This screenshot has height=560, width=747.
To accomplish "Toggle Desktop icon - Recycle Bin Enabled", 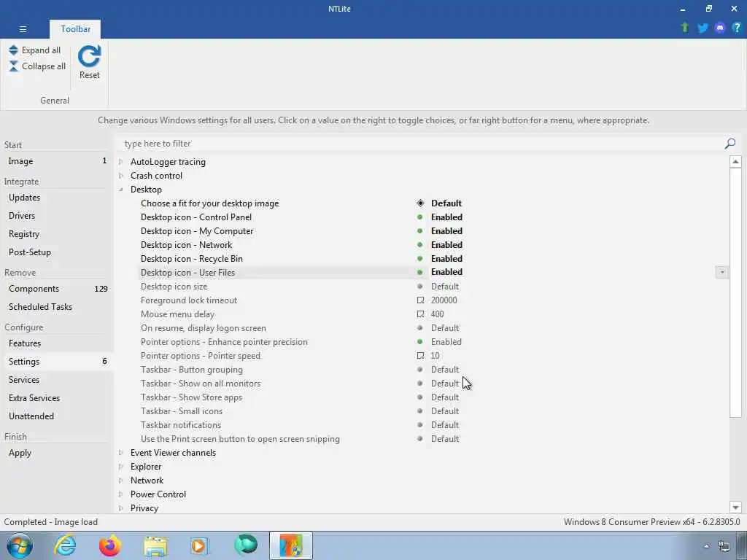I will pos(446,259).
